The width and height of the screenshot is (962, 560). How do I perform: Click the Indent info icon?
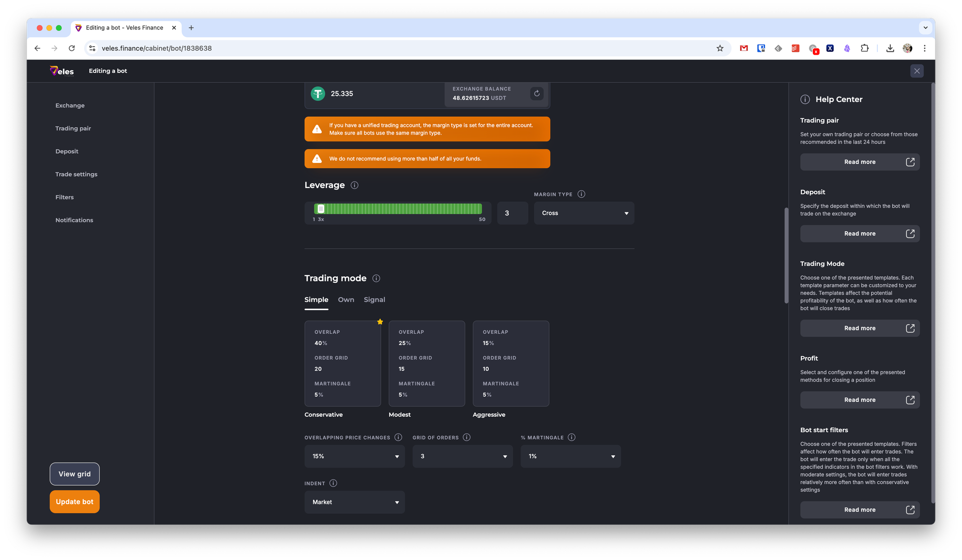pyautogui.click(x=333, y=483)
